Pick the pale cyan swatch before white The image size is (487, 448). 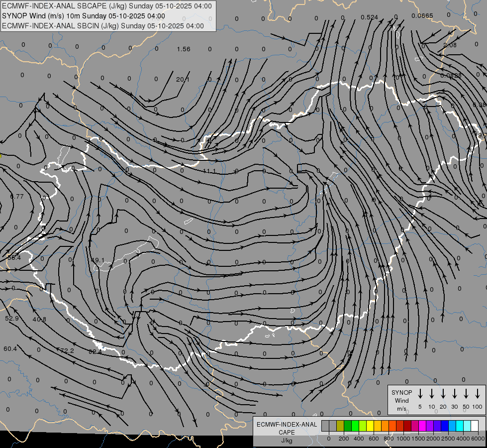coord(468,426)
